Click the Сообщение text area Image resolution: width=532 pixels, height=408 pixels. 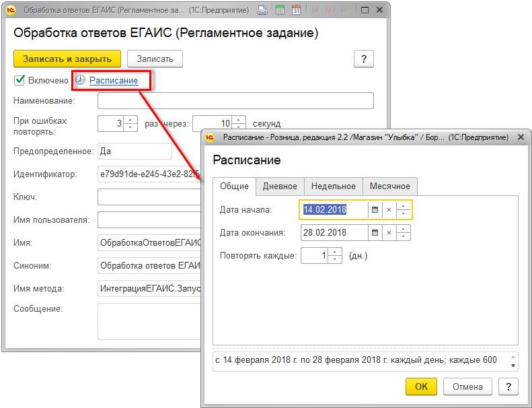pyautogui.click(x=149, y=321)
